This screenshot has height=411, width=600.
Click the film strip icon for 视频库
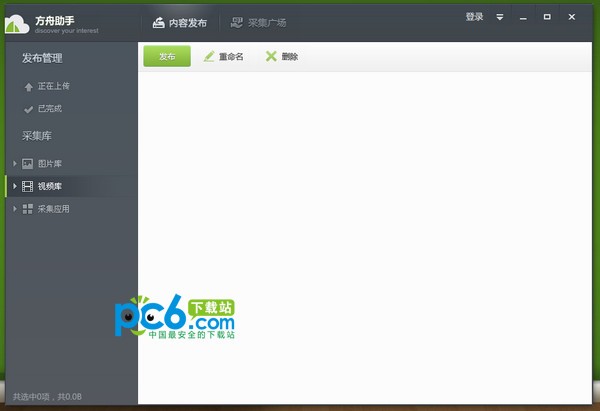click(x=28, y=186)
